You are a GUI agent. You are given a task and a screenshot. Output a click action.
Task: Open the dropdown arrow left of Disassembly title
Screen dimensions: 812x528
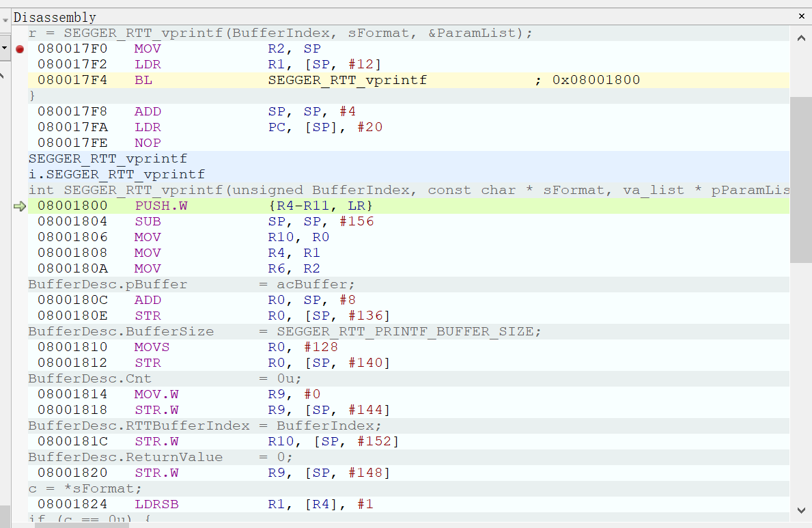click(5, 19)
